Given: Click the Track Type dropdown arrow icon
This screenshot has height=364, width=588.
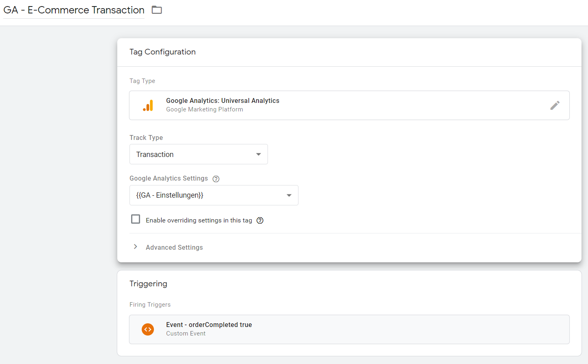Looking at the screenshot, I should click(x=258, y=154).
